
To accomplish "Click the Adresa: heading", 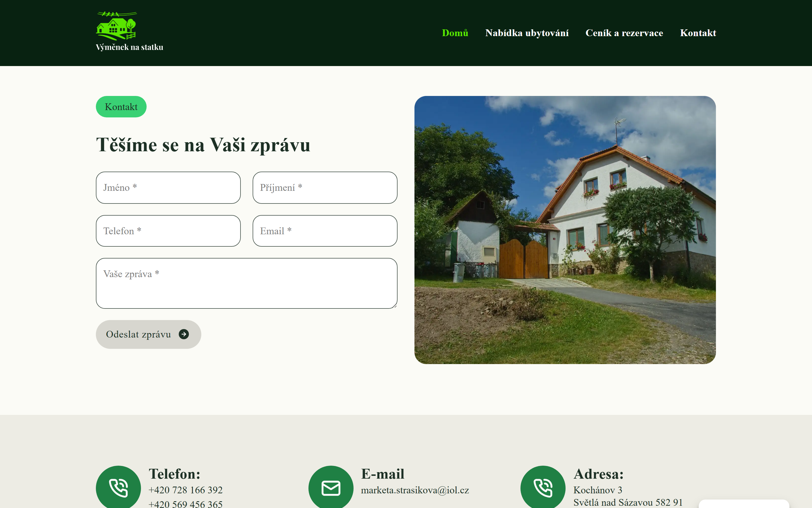I will [x=598, y=474].
